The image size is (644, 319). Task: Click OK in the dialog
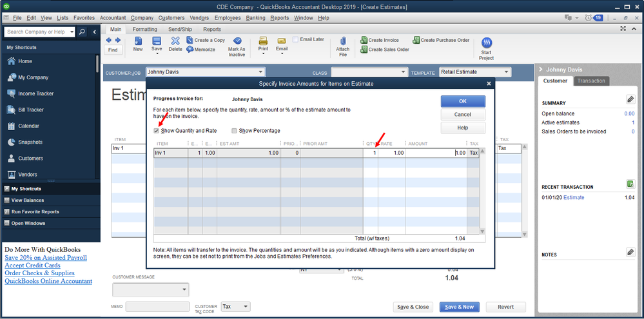[x=463, y=101]
